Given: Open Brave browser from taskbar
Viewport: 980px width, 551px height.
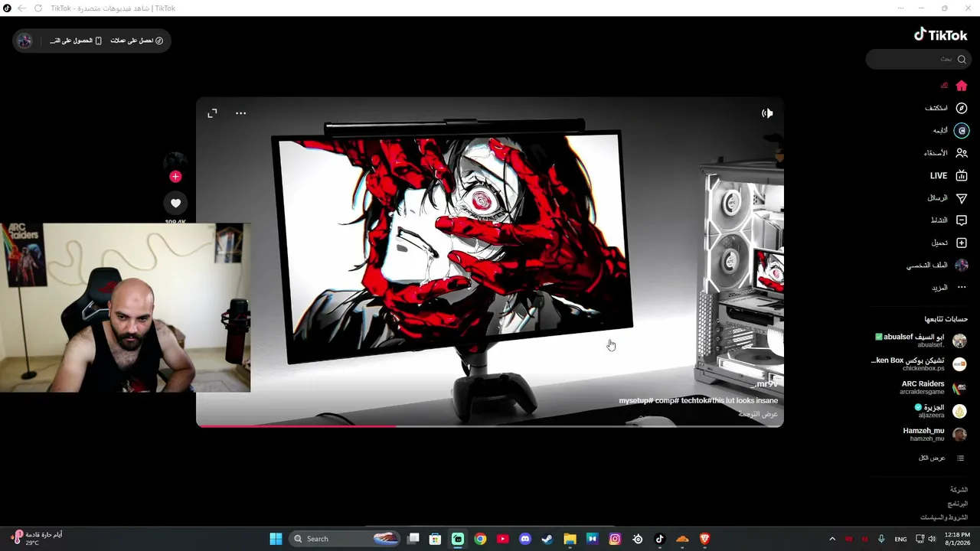Looking at the screenshot, I should (705, 539).
